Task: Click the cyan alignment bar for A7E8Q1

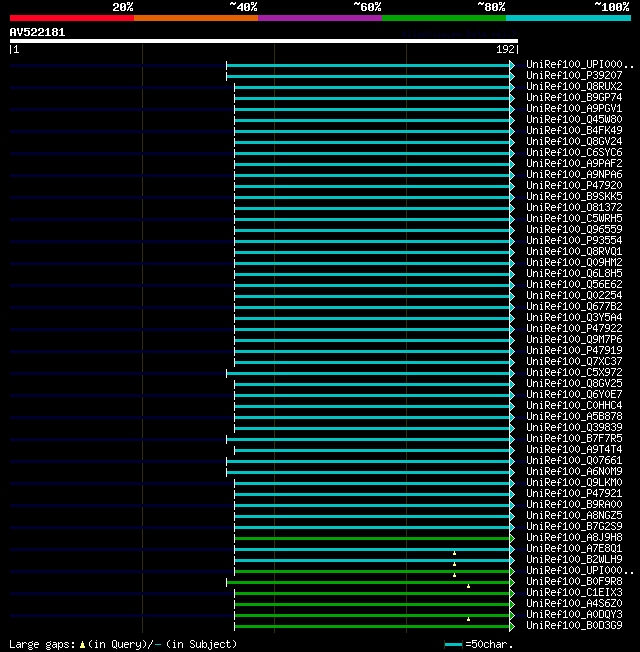Action: click(372, 549)
